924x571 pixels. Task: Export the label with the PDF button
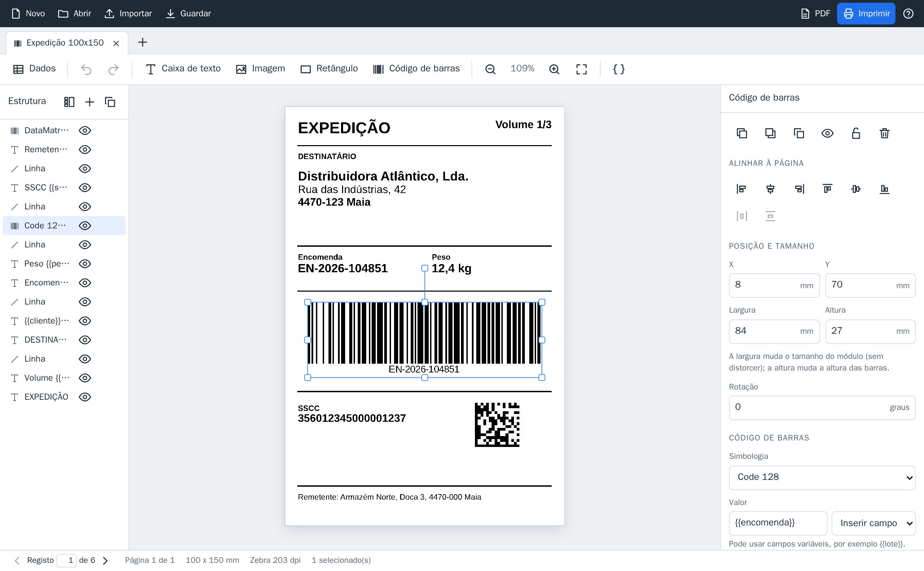(x=815, y=14)
